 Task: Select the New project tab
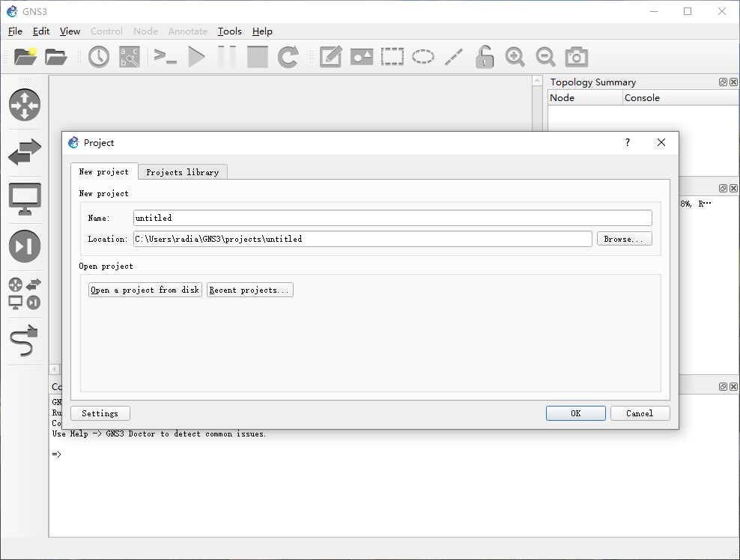pos(104,171)
